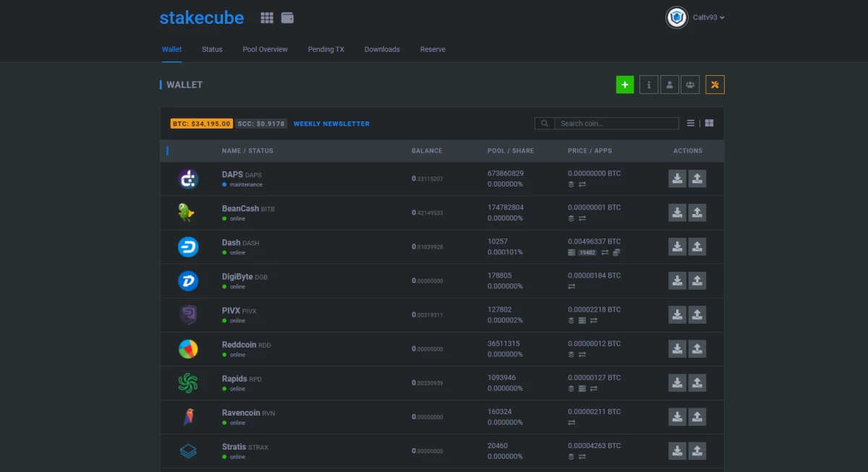Click the Dash balance 0.01039928
This screenshot has height=472, width=868.
[427, 247]
